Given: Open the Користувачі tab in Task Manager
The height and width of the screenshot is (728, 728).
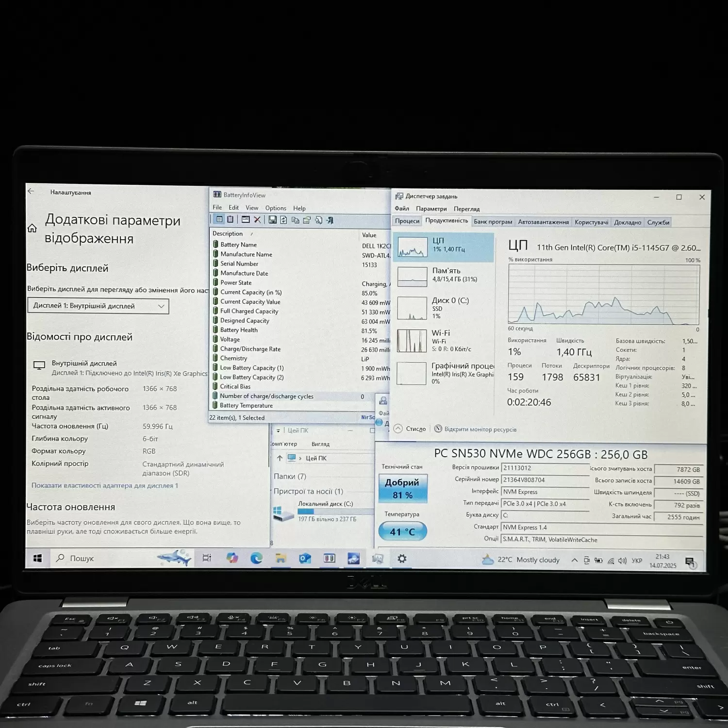Looking at the screenshot, I should click(591, 222).
